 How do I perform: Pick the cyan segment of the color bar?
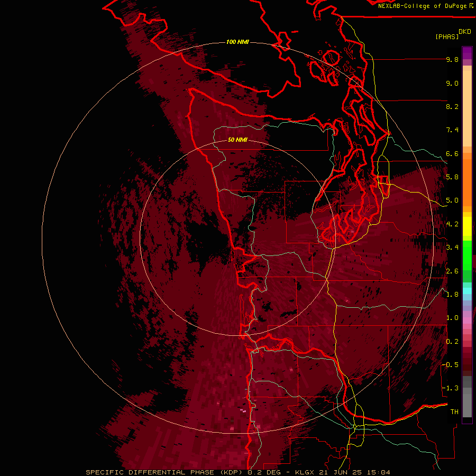[x=467, y=291]
